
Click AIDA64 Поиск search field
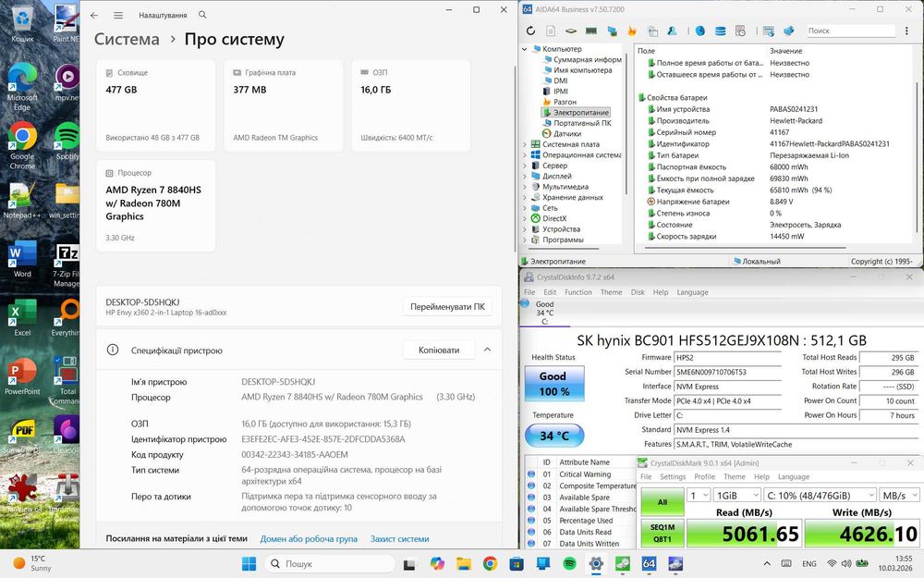[x=851, y=31]
